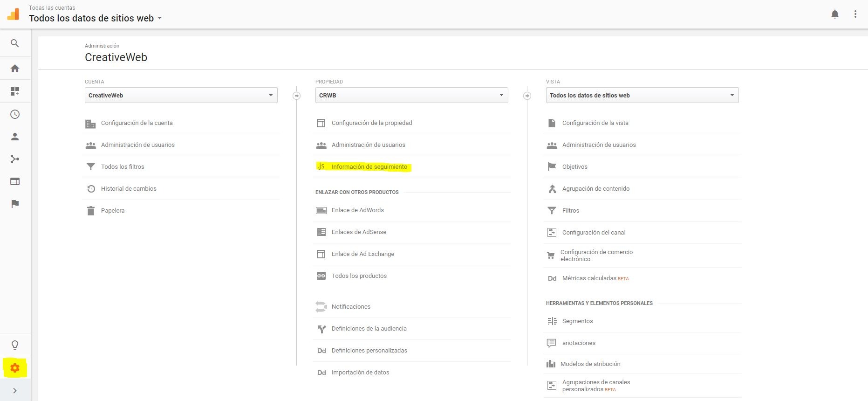
Task: Open Real-time clock icon in sidebar
Action: click(x=15, y=114)
